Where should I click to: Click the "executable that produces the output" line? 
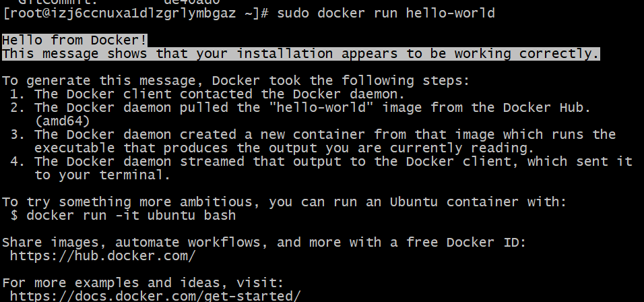(284, 148)
